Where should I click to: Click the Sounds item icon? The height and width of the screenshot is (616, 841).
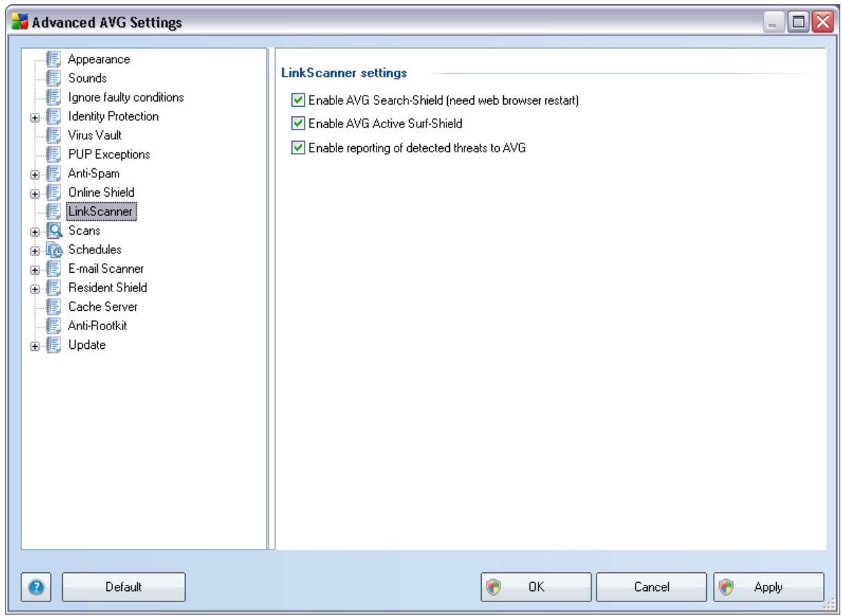click(53, 78)
